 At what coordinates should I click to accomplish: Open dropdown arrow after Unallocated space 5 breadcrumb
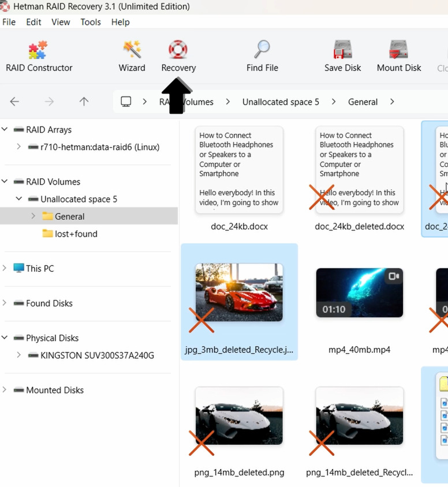[x=333, y=102]
